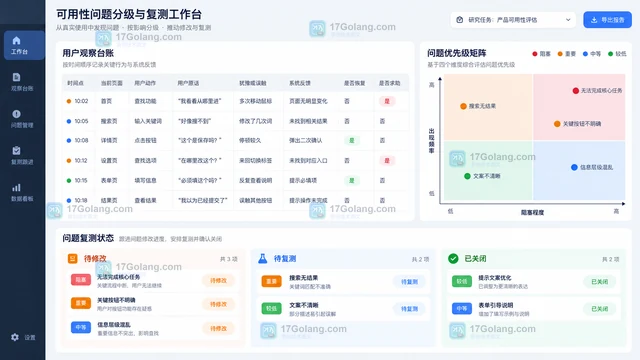The height and width of the screenshot is (360, 640).
Task: Click the orange 重要 tag on 搜索无结果 card
Action: (271, 281)
